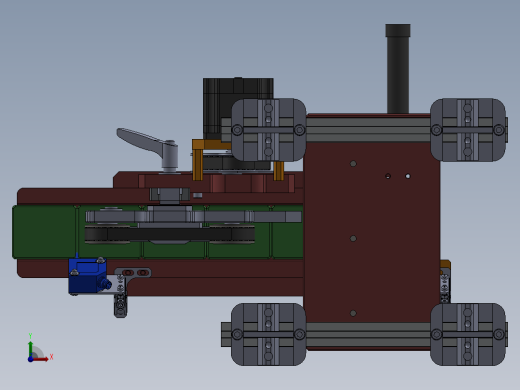This screenshot has height=390, width=520.
Task: Click the upper-left gray wheel assembly
Action: coord(268,130)
